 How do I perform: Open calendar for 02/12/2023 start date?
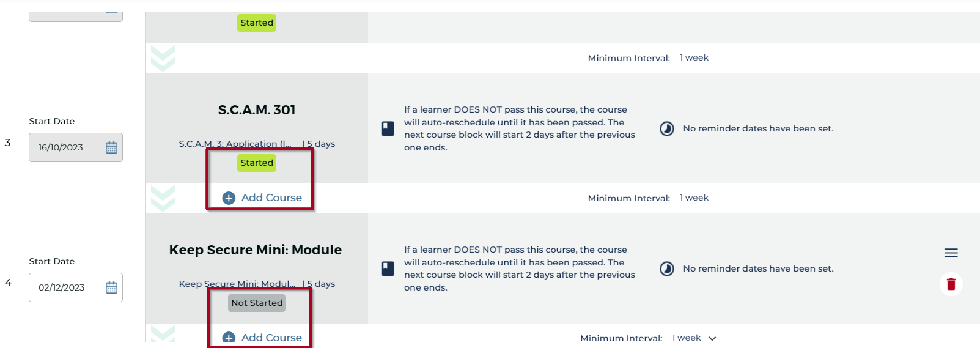point(111,287)
